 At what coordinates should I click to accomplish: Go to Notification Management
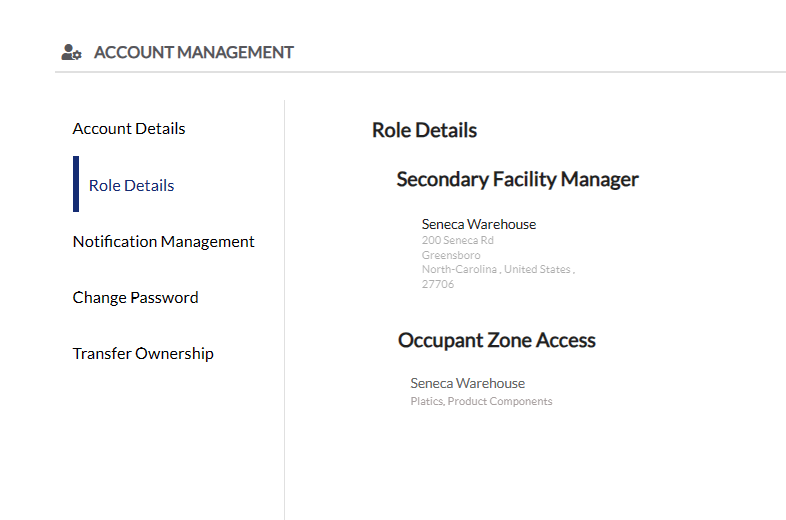[163, 242]
